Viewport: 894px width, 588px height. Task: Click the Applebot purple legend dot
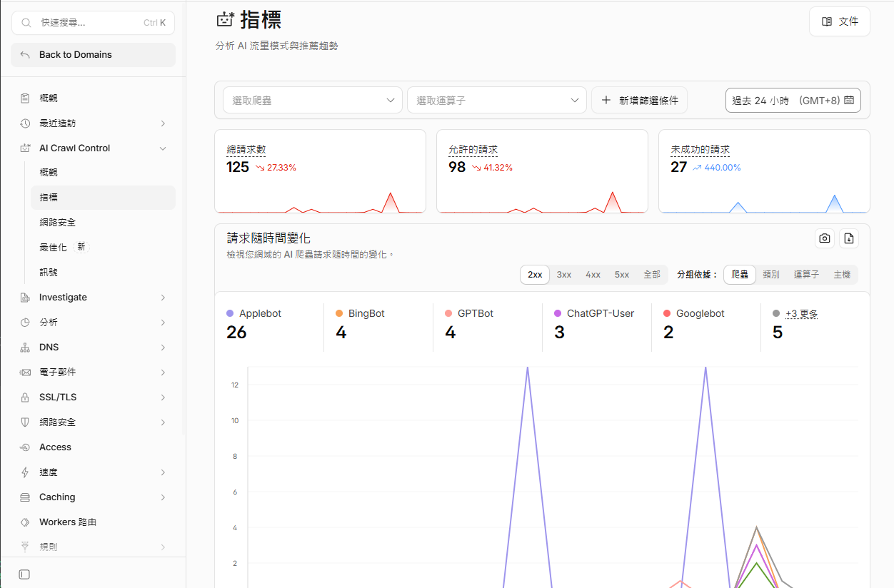(x=230, y=313)
